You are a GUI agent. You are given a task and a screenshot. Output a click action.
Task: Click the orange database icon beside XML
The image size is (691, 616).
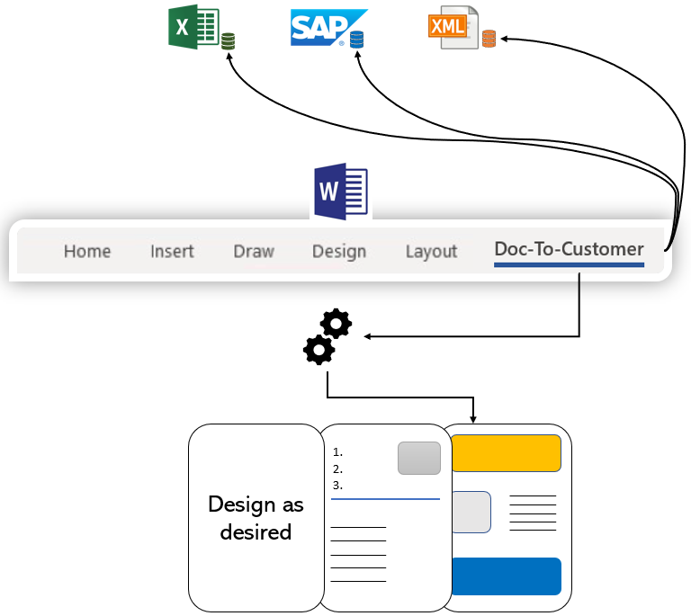[x=489, y=39]
